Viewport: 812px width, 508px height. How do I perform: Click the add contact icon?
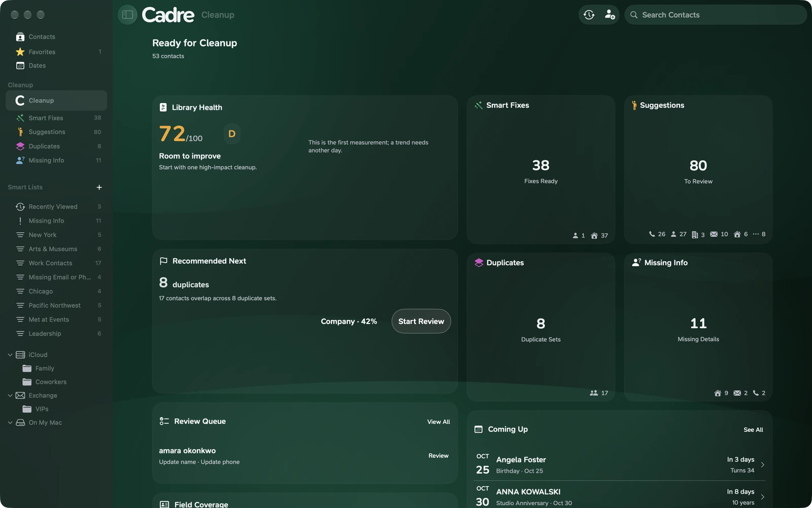pyautogui.click(x=610, y=15)
